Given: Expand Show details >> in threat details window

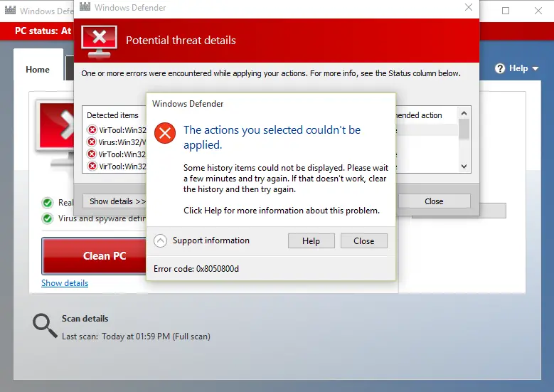Looking at the screenshot, I should tap(114, 201).
